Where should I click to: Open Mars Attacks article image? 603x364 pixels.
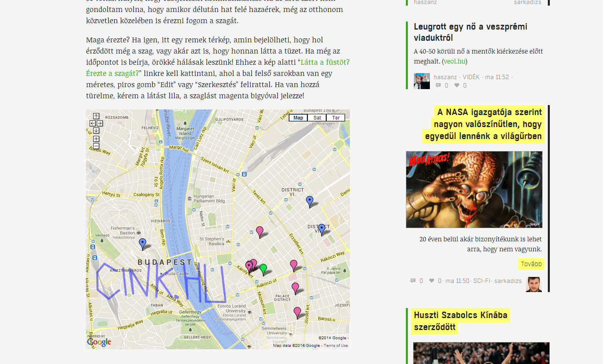pos(474,189)
